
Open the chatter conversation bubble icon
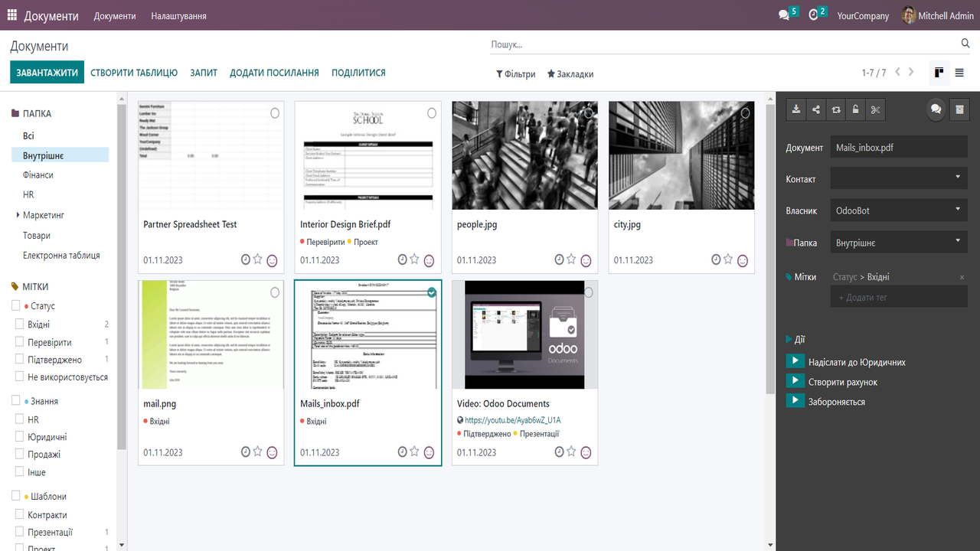(936, 109)
